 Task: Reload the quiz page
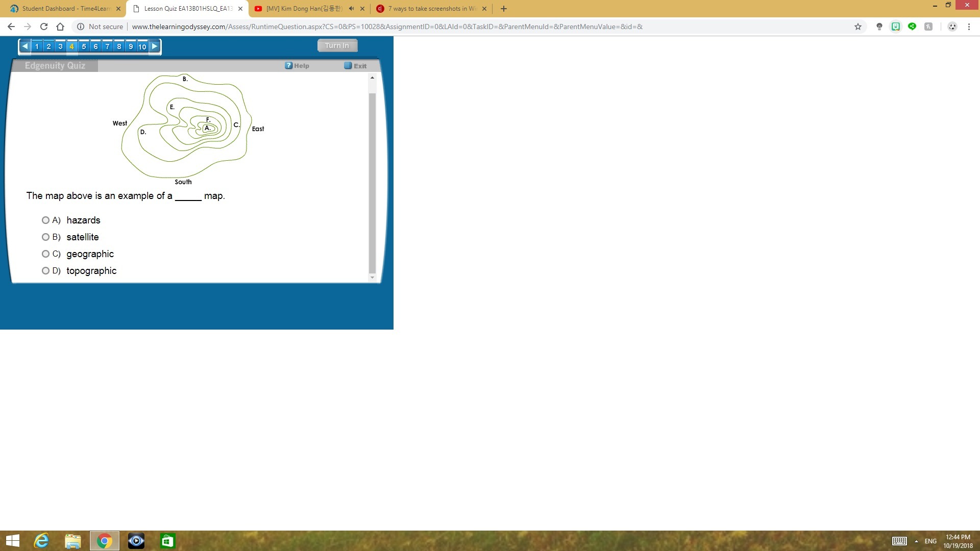click(x=44, y=27)
